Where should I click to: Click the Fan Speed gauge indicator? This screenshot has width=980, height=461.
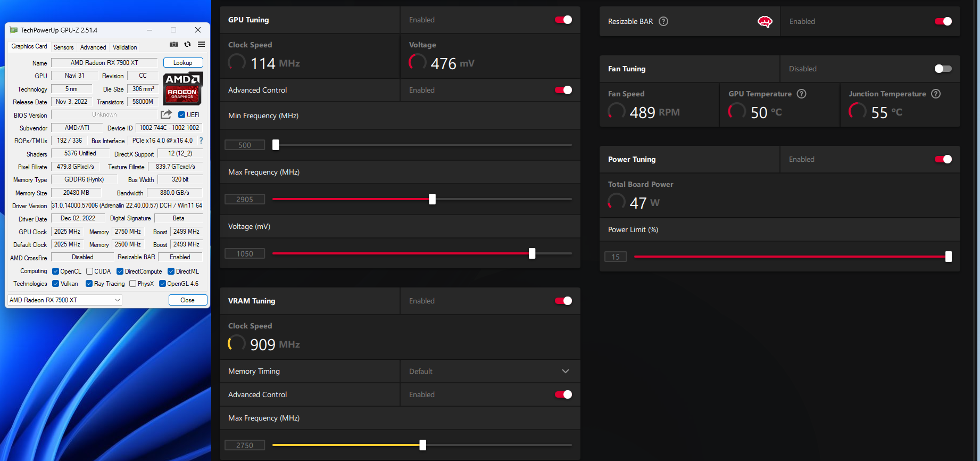pos(617,111)
